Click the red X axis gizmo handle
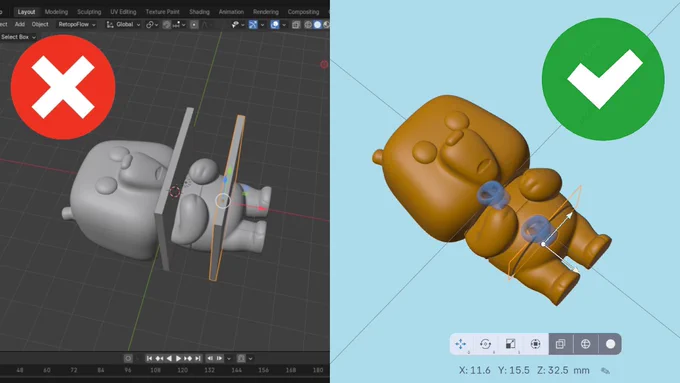The width and height of the screenshot is (680, 383). (x=262, y=209)
